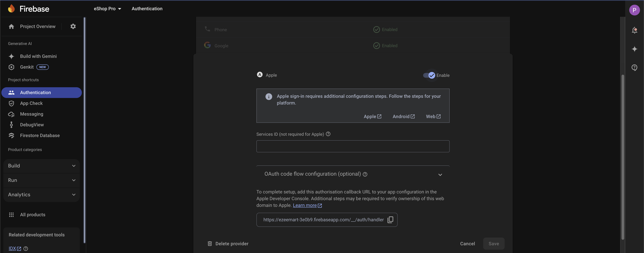This screenshot has width=644, height=253.
Task: Expand the Analytics category
Action: 41,195
